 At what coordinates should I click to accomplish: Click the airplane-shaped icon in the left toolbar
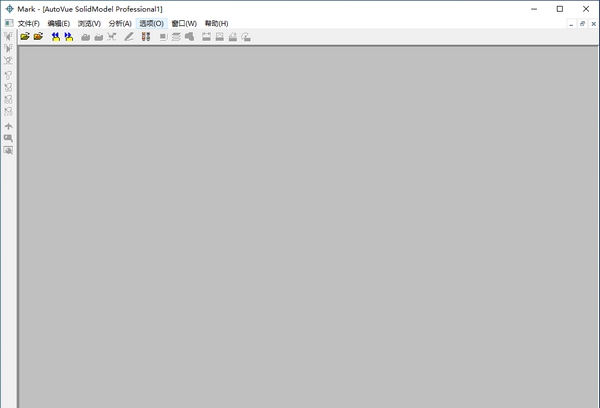(x=8, y=126)
